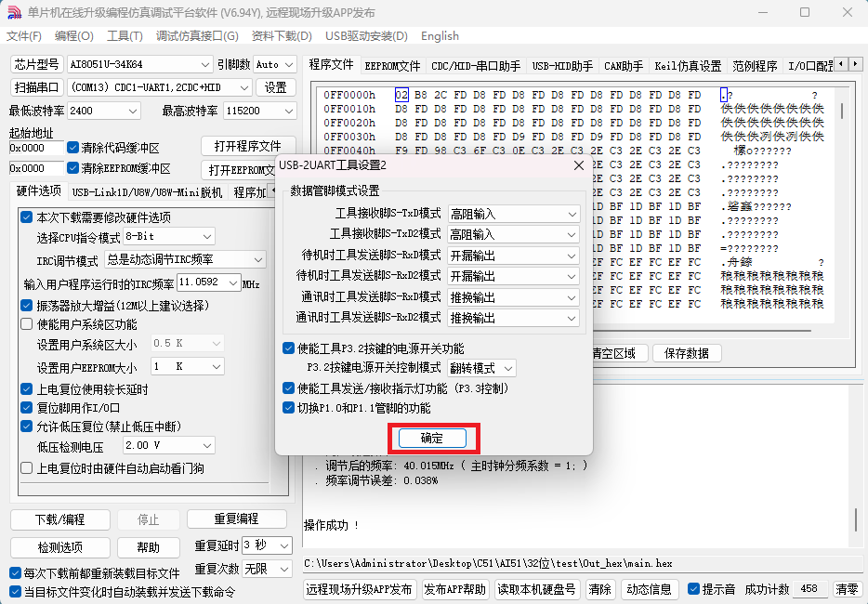Open 通讯时工具发送脚S-RxD2模式 dropdown
Image resolution: width=868 pixels, height=604 pixels.
tap(513, 318)
